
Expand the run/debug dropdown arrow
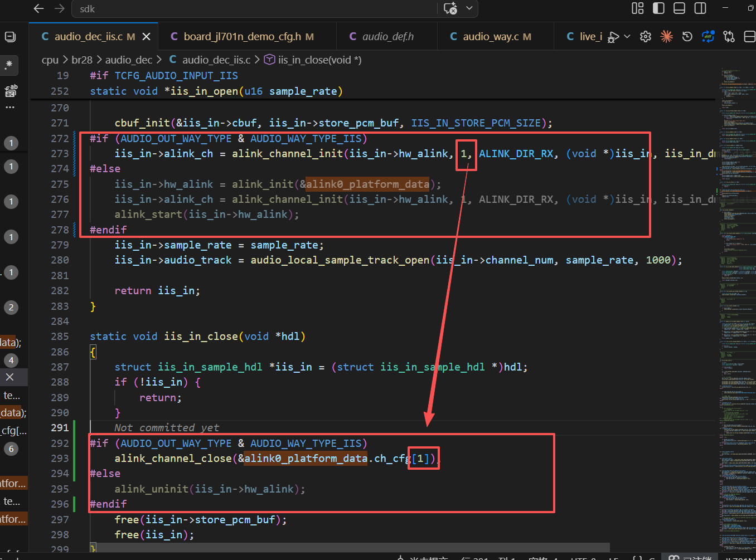tap(627, 37)
